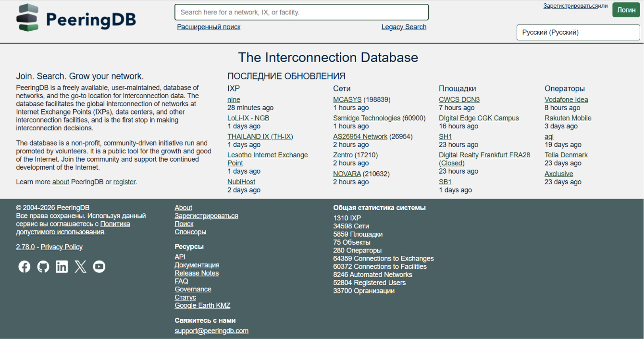Open the Русский language dropdown
Screen dimensions: 644x339
pyautogui.click(x=578, y=32)
